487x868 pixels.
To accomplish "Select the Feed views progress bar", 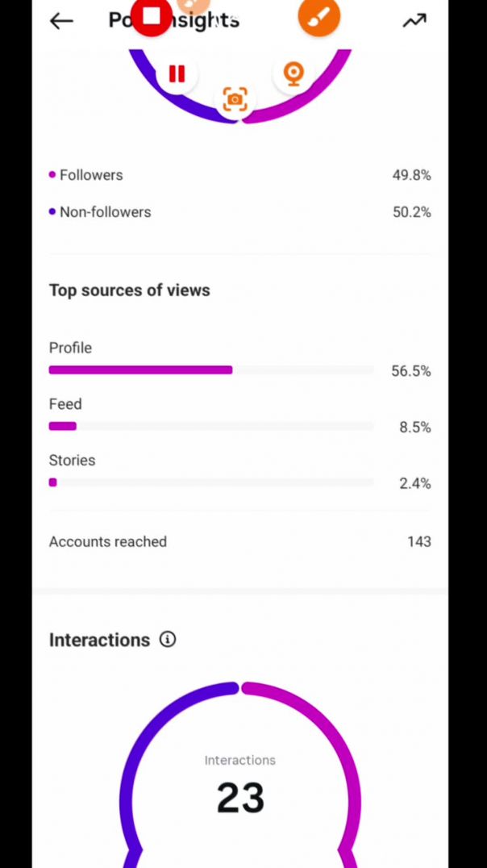I will click(x=211, y=426).
